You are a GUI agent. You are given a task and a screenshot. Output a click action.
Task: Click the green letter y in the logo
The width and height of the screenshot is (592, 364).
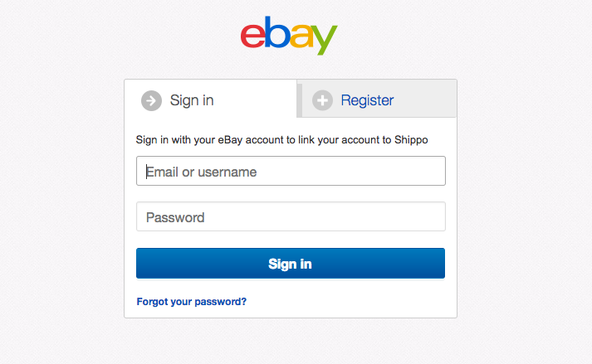[x=325, y=40]
